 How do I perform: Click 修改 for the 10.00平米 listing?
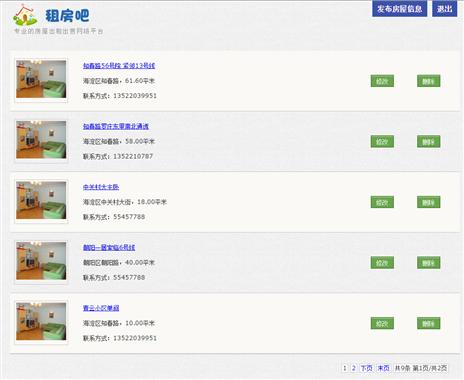tap(382, 323)
